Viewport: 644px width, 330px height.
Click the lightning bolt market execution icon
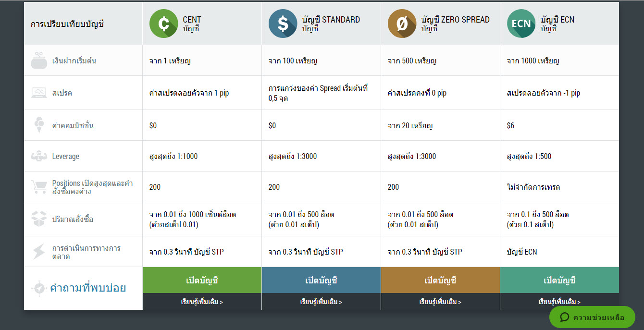39,252
